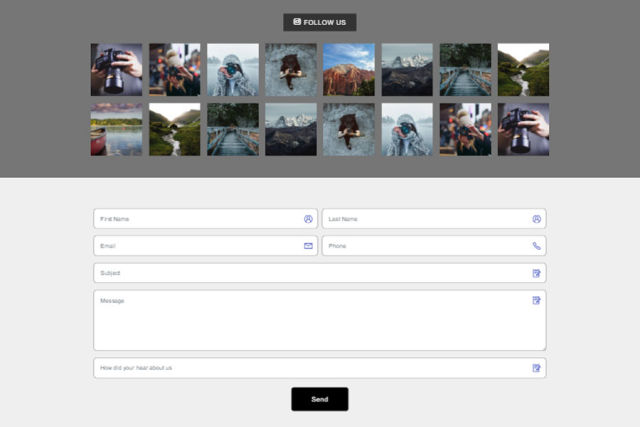640x427 pixels.
Task: Click the edit icon in Message box
Action: coord(537,300)
